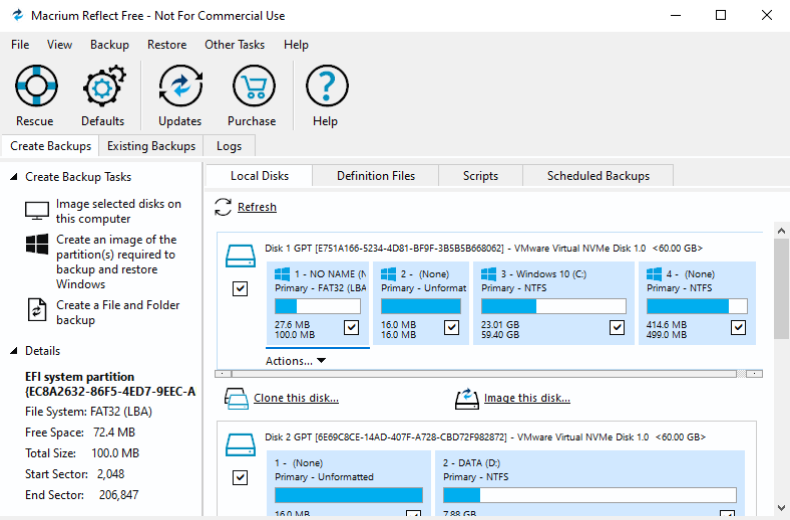
Task: Uncheck the Disk 2 checkbox
Action: (240, 477)
